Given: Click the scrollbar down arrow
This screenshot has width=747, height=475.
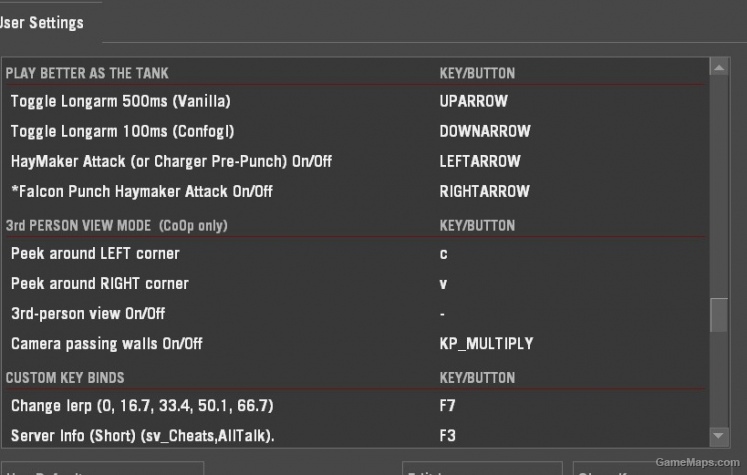Looking at the screenshot, I should click(x=718, y=435).
